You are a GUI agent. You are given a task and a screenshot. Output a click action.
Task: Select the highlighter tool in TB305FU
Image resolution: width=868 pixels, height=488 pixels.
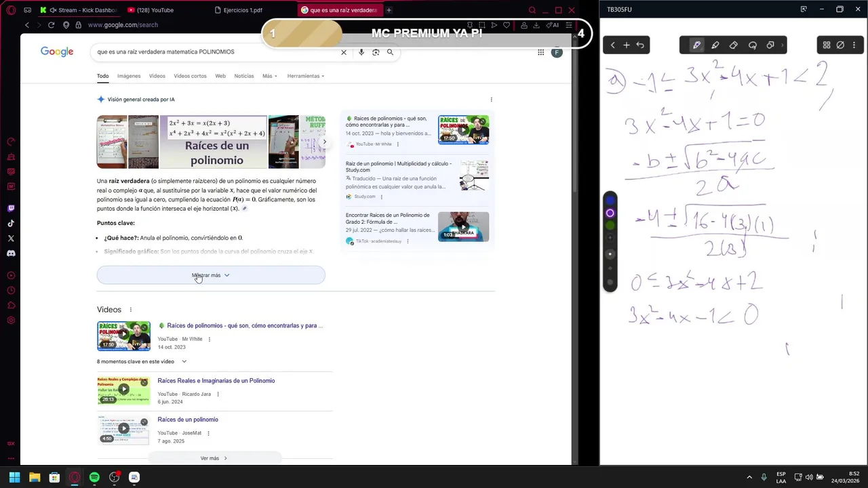pyautogui.click(x=715, y=45)
